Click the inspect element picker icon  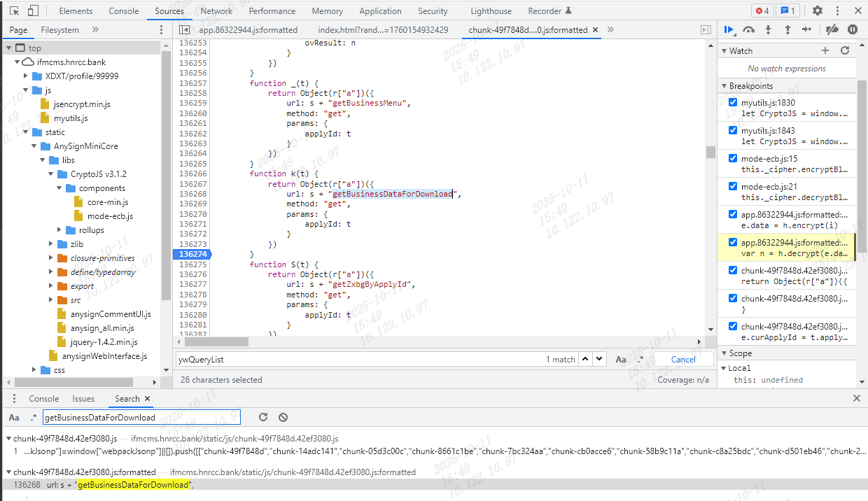[14, 11]
